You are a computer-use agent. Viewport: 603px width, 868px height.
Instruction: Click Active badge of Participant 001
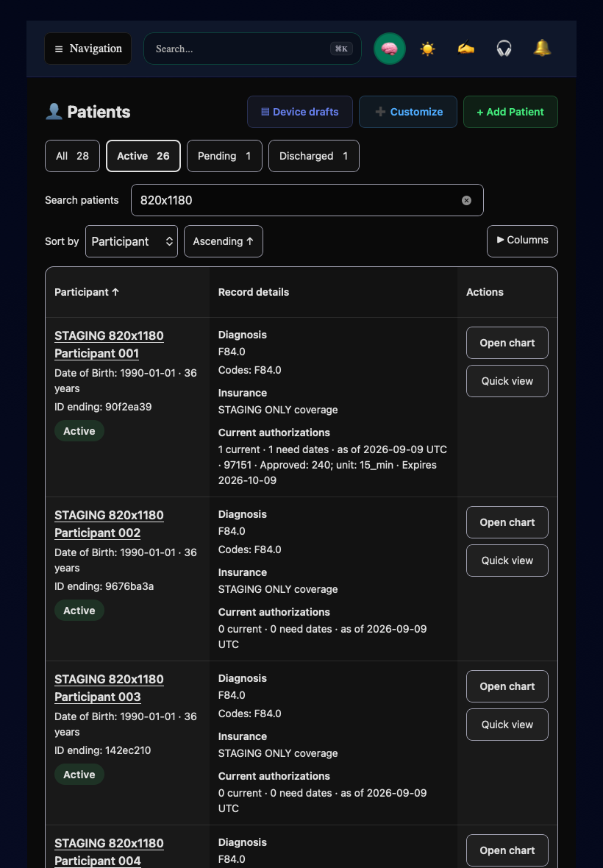tap(79, 430)
